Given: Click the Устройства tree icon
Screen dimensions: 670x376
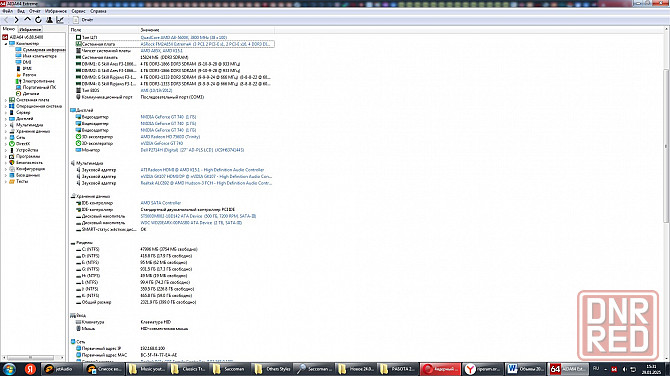Looking at the screenshot, I should click(12, 150).
